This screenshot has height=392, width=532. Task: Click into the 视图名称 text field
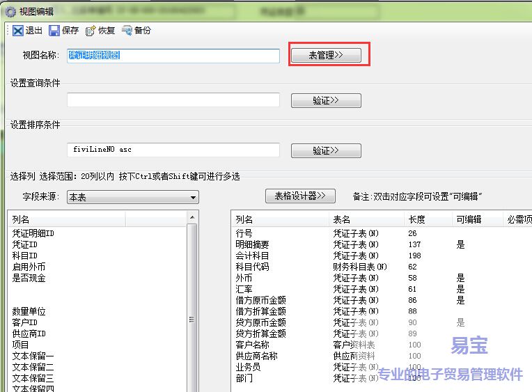tap(173, 56)
